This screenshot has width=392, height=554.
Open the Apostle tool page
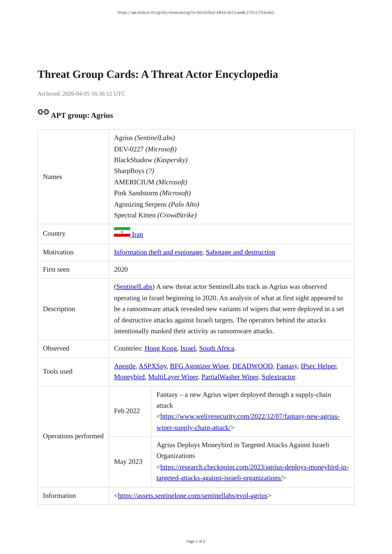click(125, 366)
